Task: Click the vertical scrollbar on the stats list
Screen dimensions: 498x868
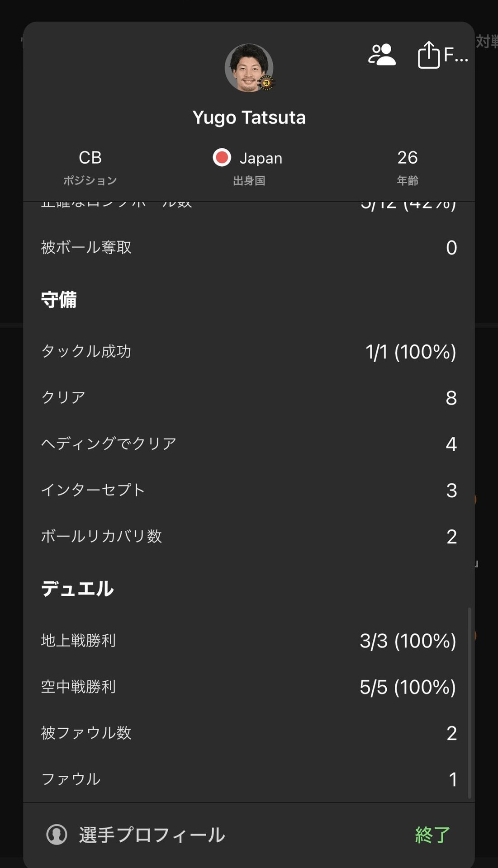Action: [x=470, y=703]
